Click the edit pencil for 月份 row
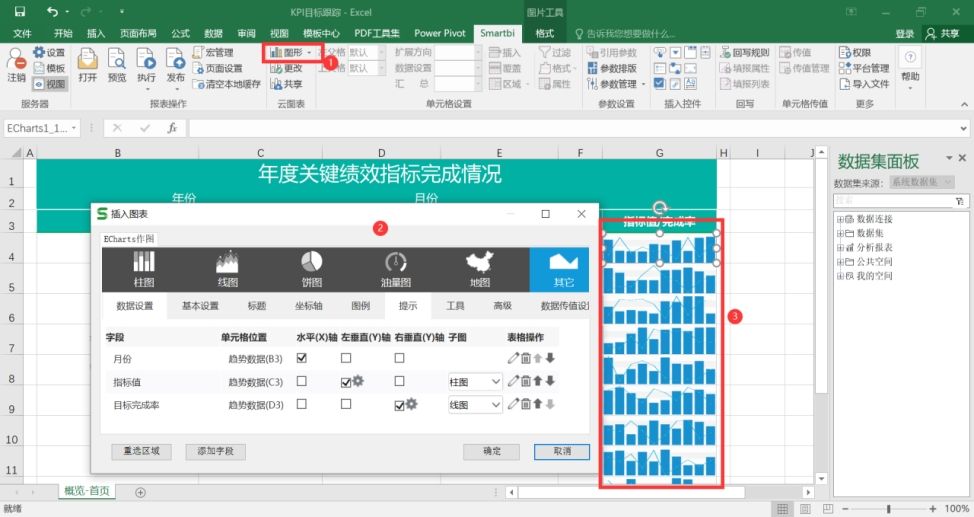 (512, 358)
